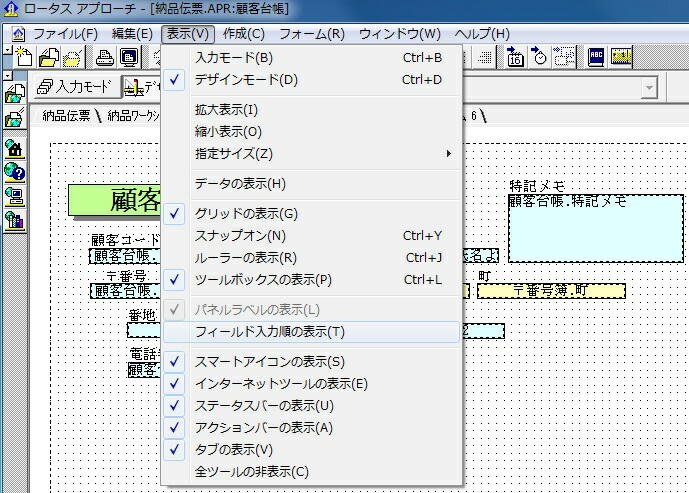The image size is (689, 493).
Task: Toggle タブの表示(V)
Action: tap(312, 449)
